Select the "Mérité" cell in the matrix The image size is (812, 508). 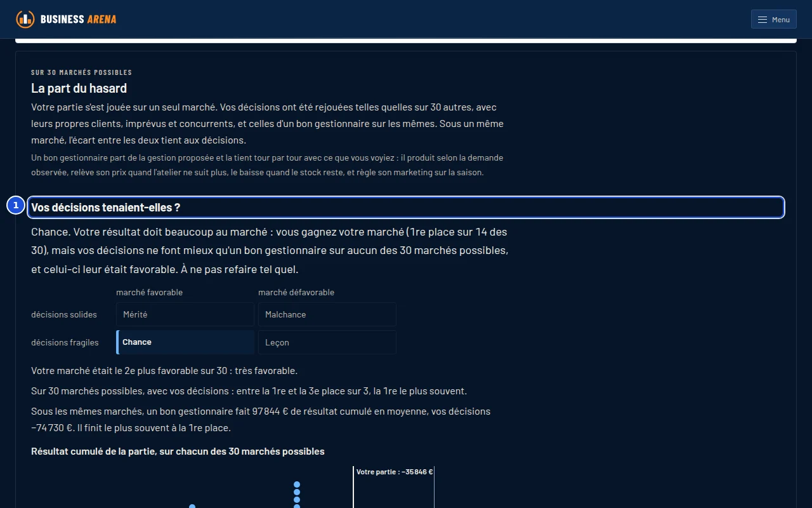(185, 314)
